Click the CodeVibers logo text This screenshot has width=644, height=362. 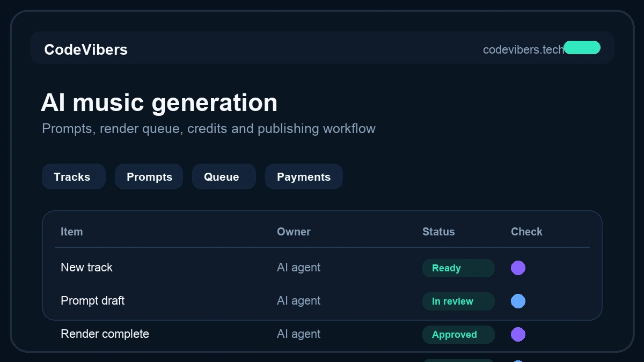(x=86, y=49)
